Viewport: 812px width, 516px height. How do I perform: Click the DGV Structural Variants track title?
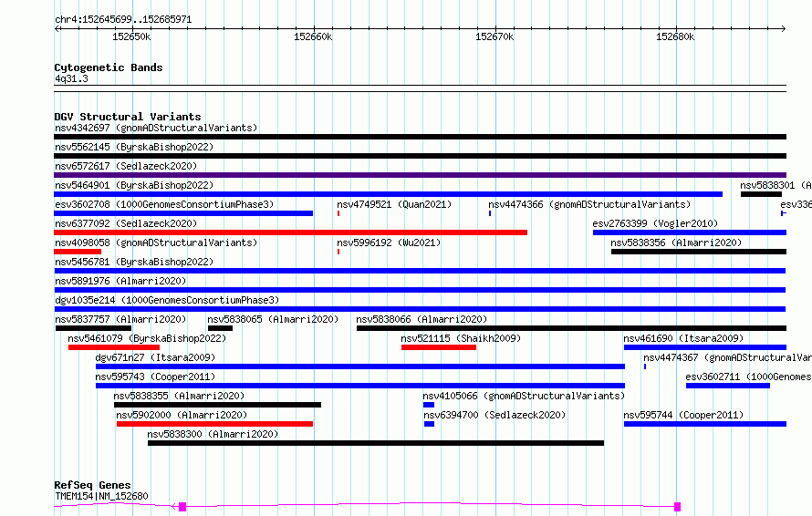pos(128,117)
